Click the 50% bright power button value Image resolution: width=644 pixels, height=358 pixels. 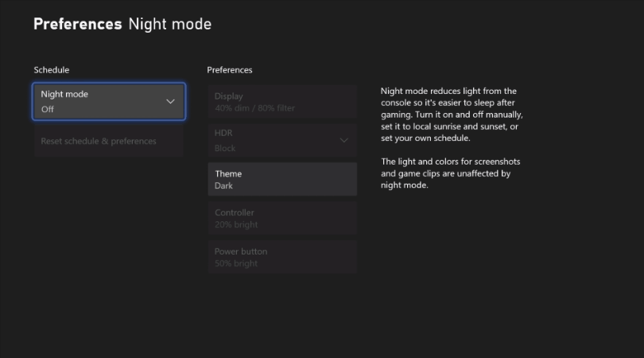pyautogui.click(x=236, y=263)
